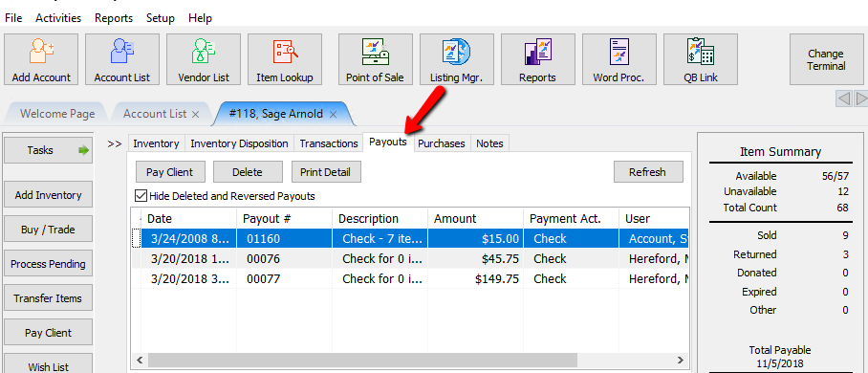Click the horizontal scrollbar right arrow
This screenshot has height=373, width=868.
(681, 361)
